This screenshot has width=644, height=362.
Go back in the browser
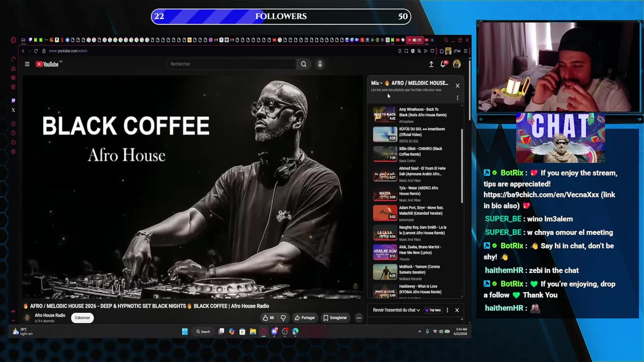pyautogui.click(x=23, y=51)
